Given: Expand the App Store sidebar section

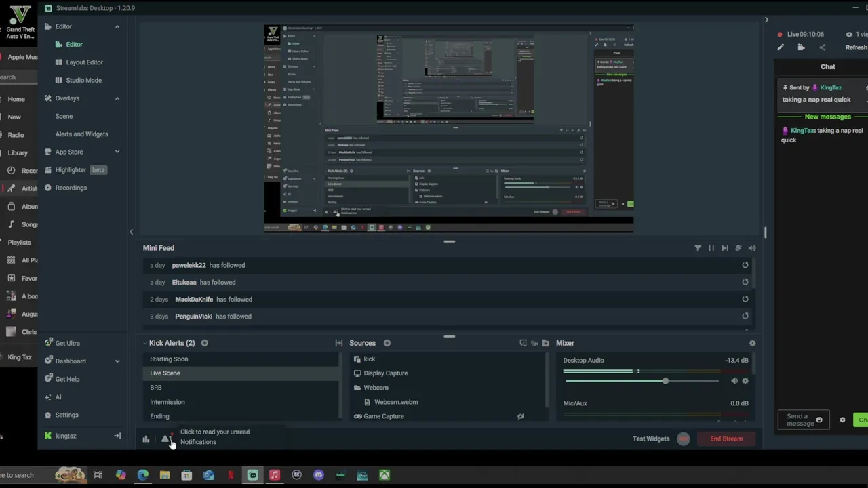Looking at the screenshot, I should click(117, 152).
